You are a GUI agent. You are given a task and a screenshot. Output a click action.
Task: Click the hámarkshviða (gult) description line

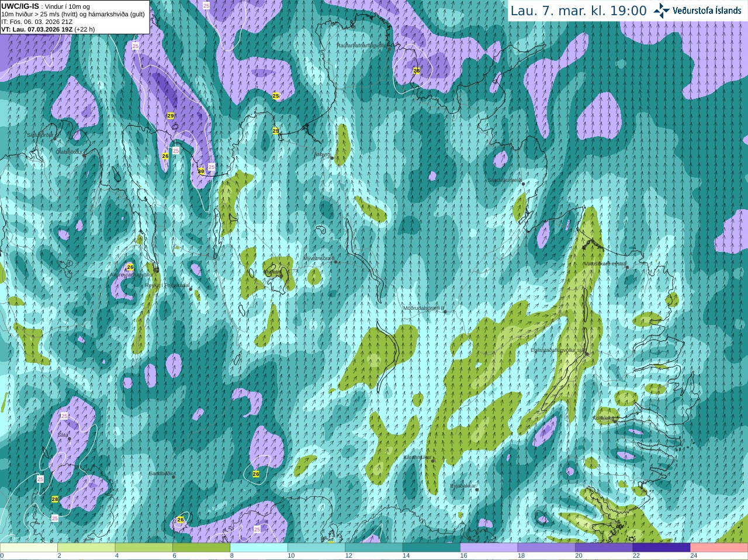[x=73, y=14]
